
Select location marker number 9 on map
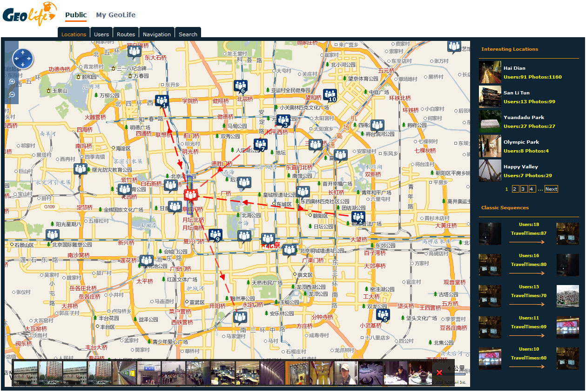(x=215, y=235)
